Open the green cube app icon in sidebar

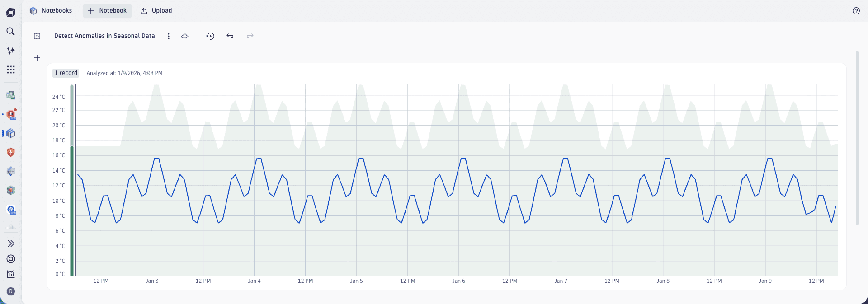(x=11, y=190)
